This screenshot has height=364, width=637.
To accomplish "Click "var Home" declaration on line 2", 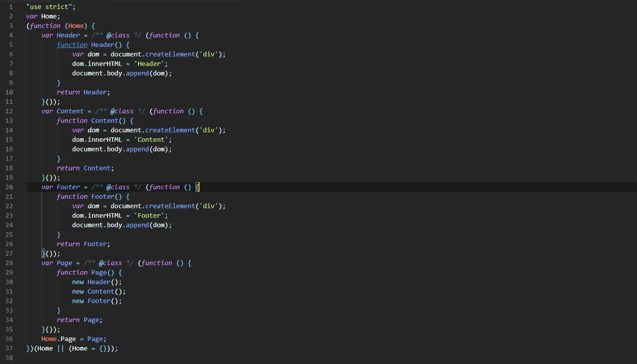I will click(x=43, y=16).
